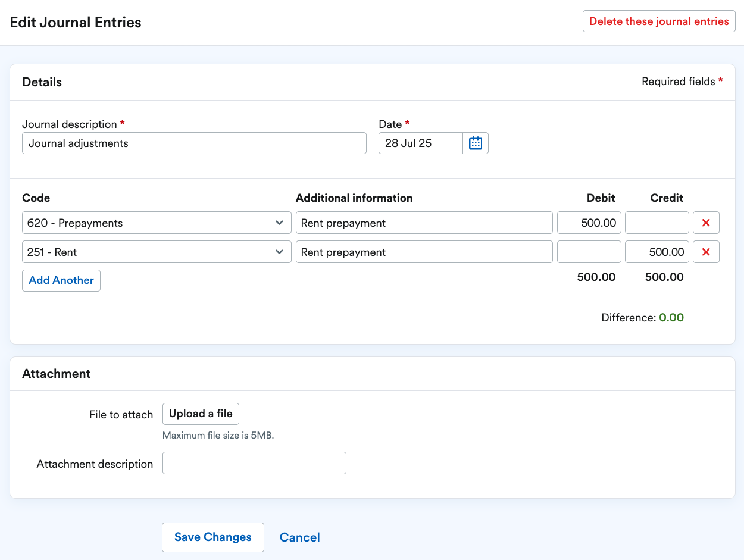Edit first row Additional information field

[424, 223]
